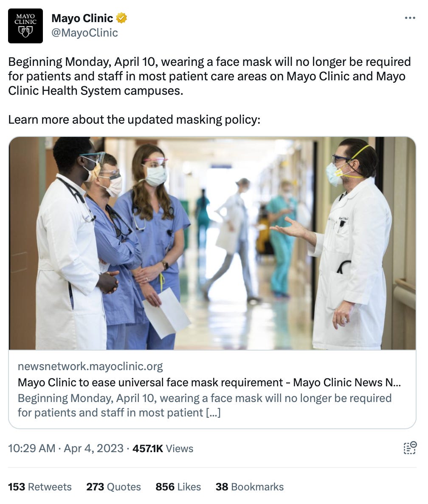Screen dimensions: 428x504
Task: Open article titled Mayo Clinic to ease universal face mask
Action: pos(209,382)
